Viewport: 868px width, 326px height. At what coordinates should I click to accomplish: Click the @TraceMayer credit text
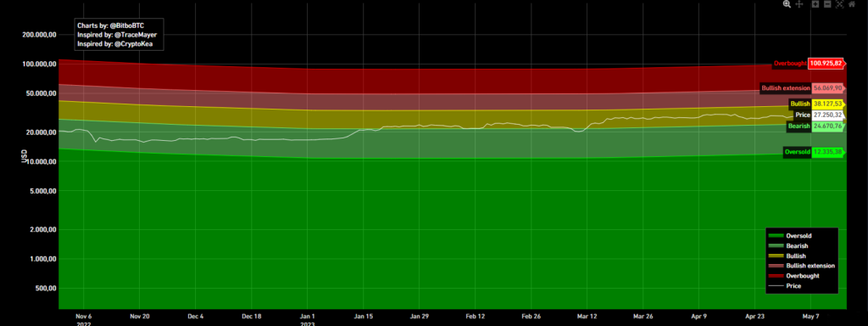tap(136, 34)
